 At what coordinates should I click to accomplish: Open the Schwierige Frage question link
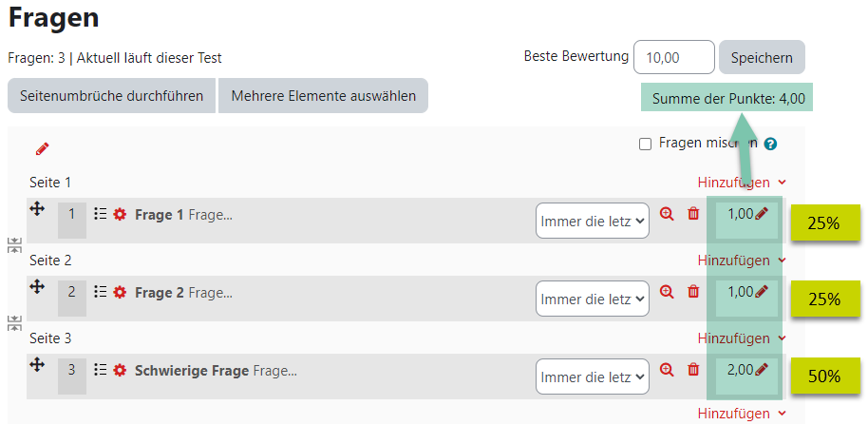192,371
